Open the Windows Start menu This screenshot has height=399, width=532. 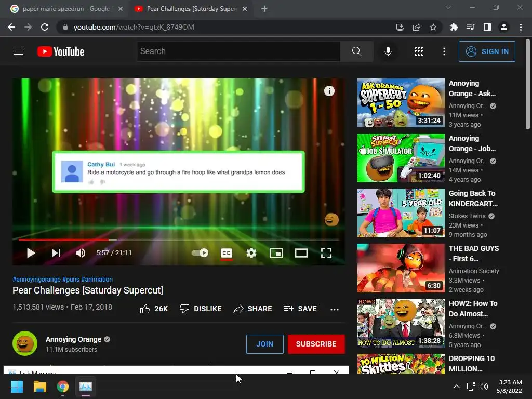[17, 387]
